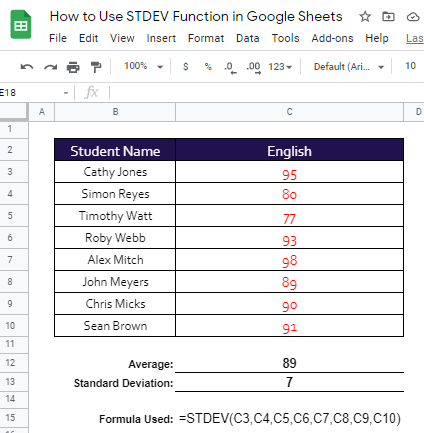Select the Cathy Jones cell

[x=115, y=172]
